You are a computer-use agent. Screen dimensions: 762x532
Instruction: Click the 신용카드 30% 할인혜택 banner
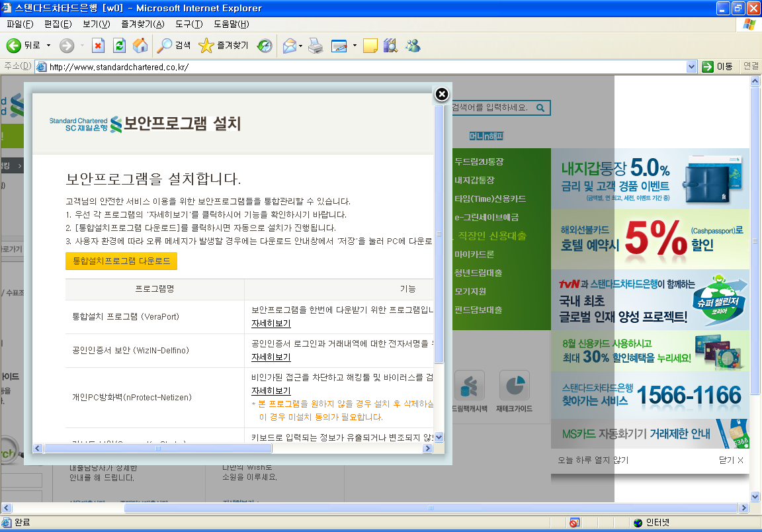click(x=650, y=351)
